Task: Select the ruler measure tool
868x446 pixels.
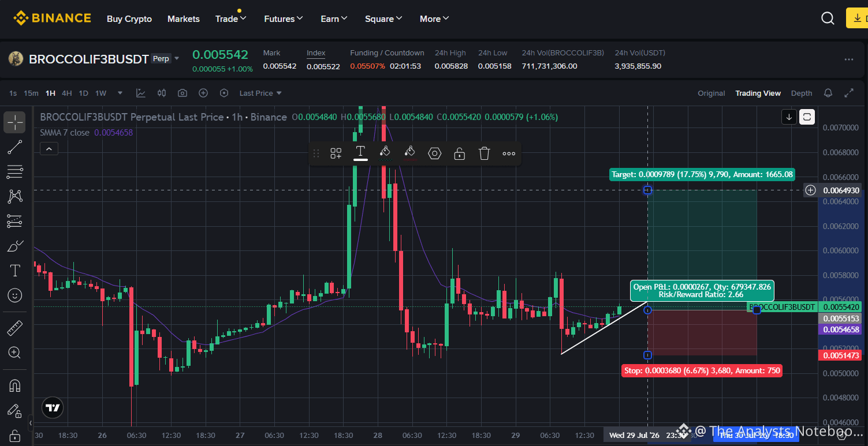Action: tap(14, 328)
